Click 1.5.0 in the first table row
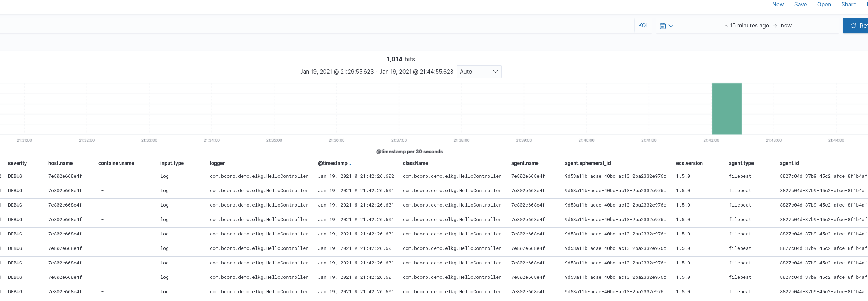 point(683,176)
